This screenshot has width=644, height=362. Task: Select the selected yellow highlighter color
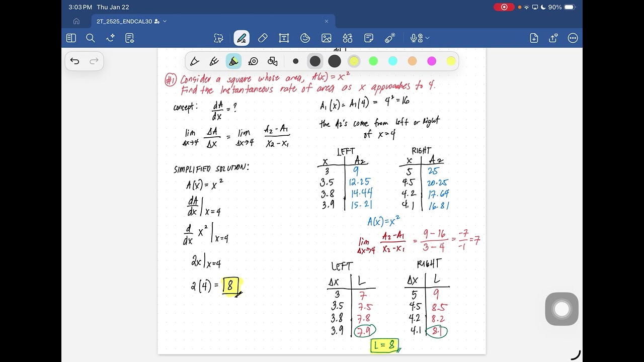click(354, 61)
